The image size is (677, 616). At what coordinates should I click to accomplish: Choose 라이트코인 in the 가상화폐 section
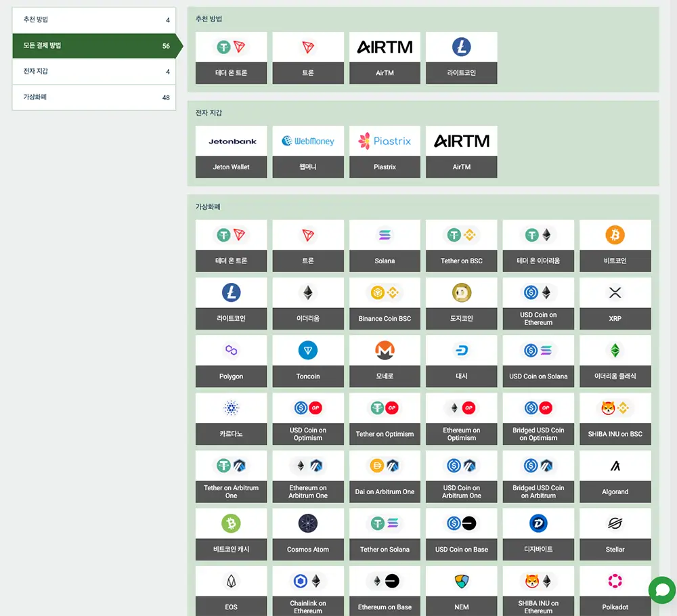tap(231, 304)
